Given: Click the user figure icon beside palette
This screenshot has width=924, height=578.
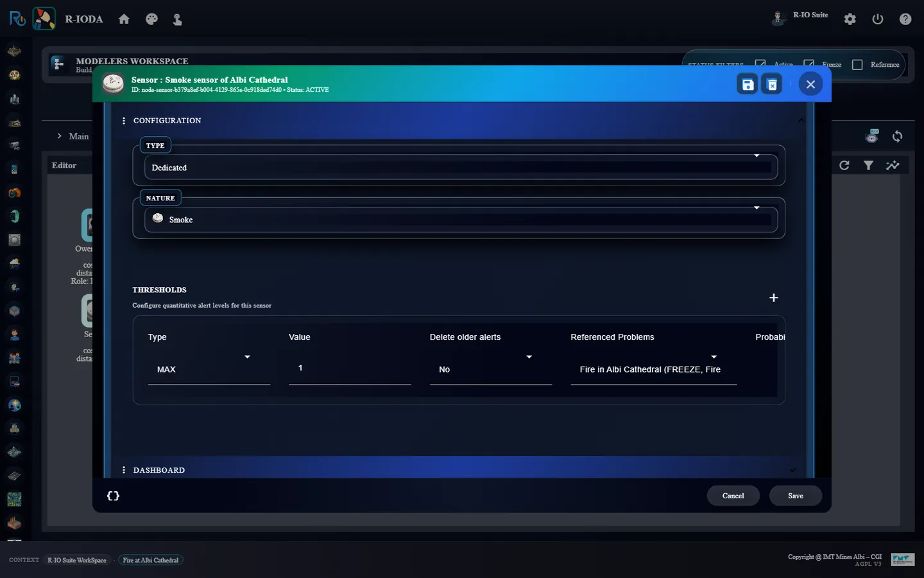Looking at the screenshot, I should coord(178,20).
